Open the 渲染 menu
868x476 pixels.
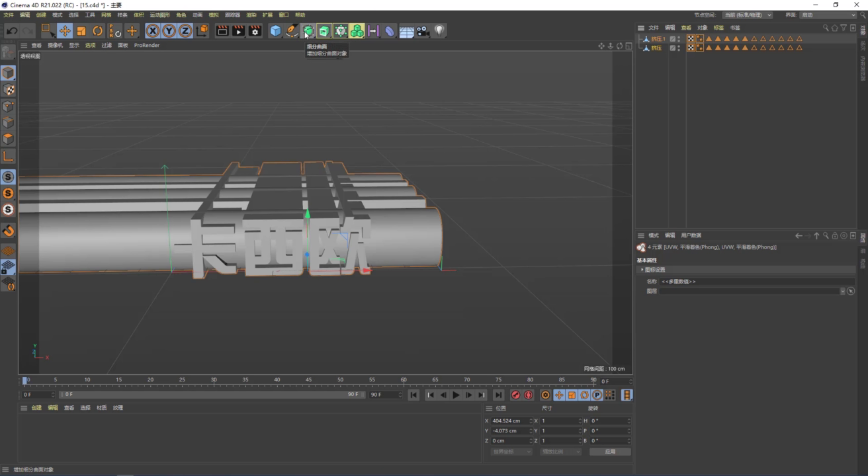tap(251, 15)
